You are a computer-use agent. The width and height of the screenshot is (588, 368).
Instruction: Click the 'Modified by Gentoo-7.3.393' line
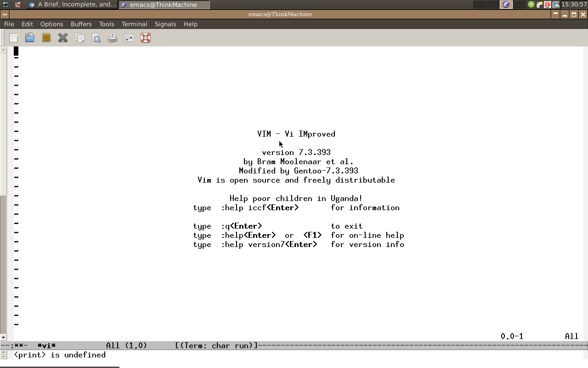(299, 171)
